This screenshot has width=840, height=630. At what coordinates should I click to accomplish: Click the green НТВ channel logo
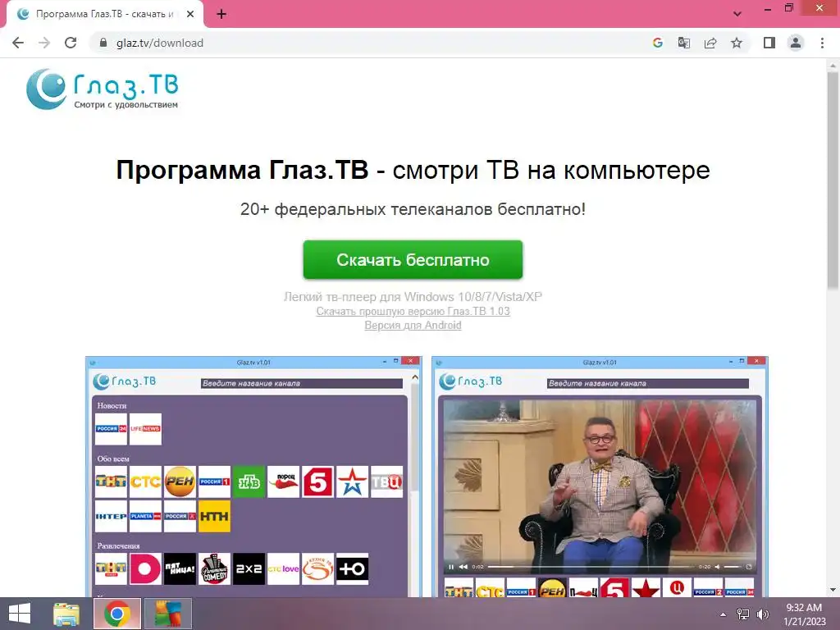(x=249, y=482)
